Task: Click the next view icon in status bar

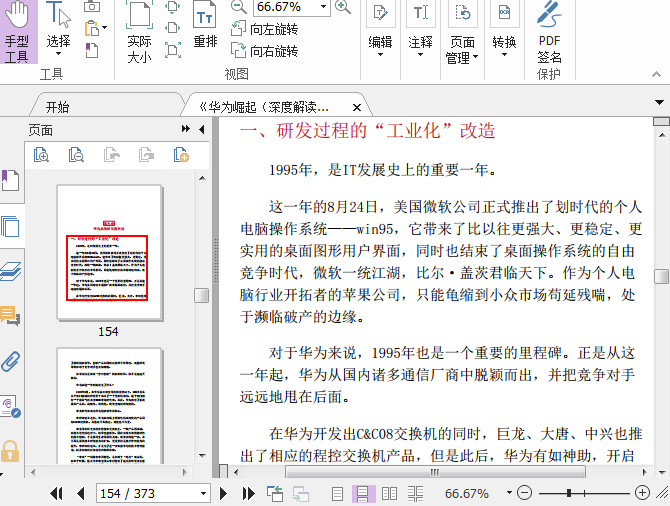Action: click(x=301, y=494)
